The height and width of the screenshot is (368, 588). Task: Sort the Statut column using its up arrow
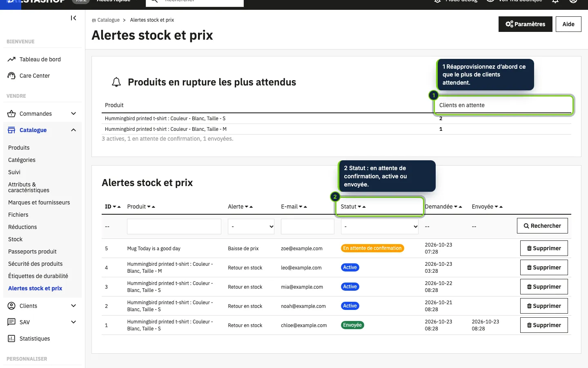[x=364, y=207]
